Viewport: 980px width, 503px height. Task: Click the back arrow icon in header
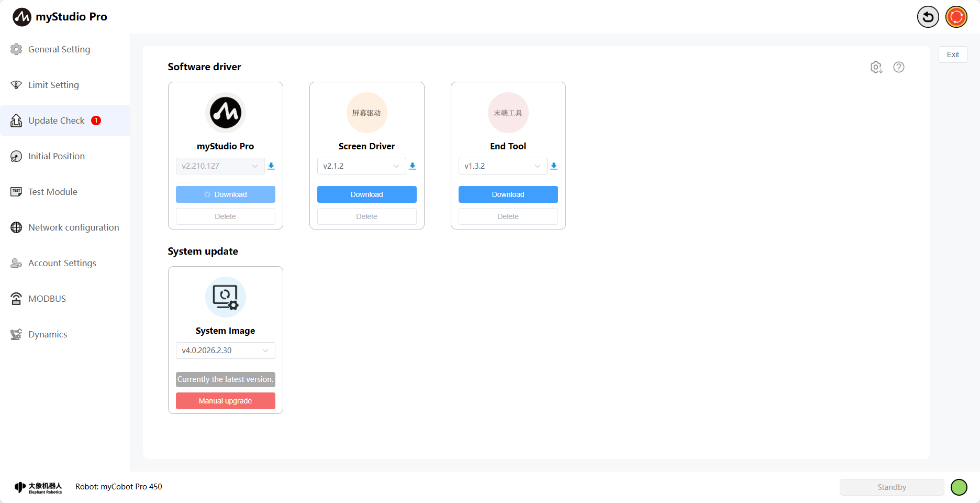[x=928, y=17]
